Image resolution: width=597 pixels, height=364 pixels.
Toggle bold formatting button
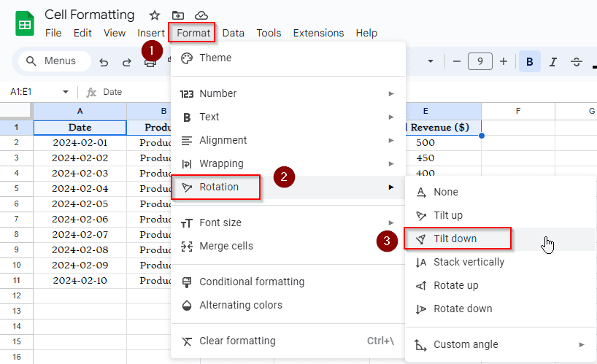pyautogui.click(x=529, y=62)
